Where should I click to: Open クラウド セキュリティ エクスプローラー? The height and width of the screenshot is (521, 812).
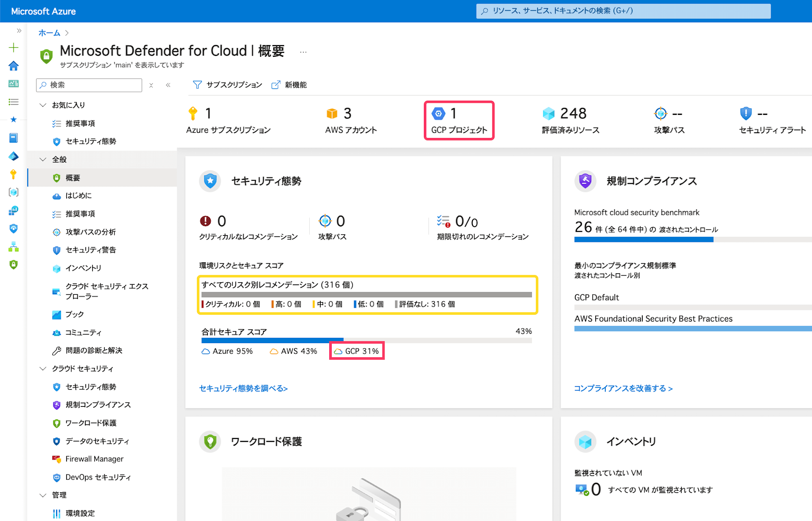click(x=107, y=291)
